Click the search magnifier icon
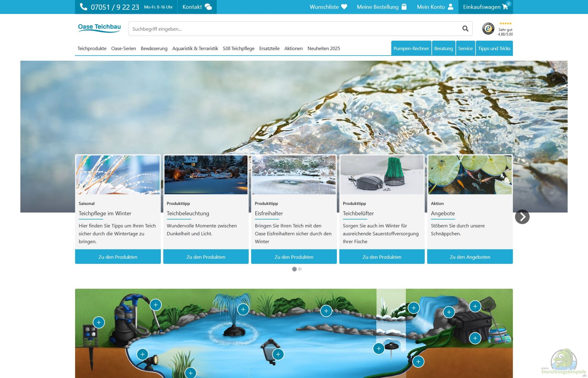The image size is (588, 378). click(x=465, y=28)
